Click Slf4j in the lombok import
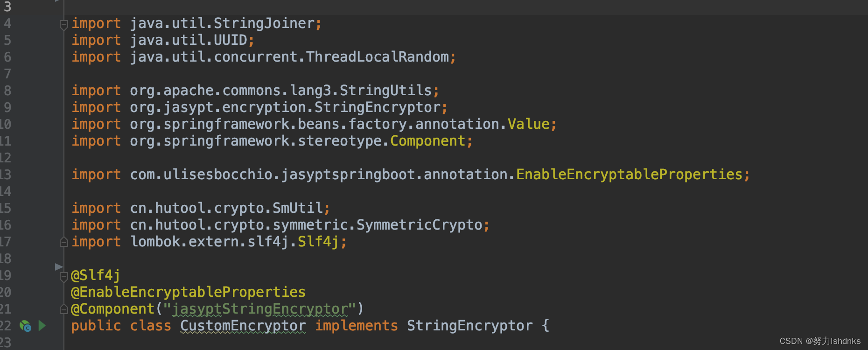Screen dimensions: 868x350 click(318, 242)
